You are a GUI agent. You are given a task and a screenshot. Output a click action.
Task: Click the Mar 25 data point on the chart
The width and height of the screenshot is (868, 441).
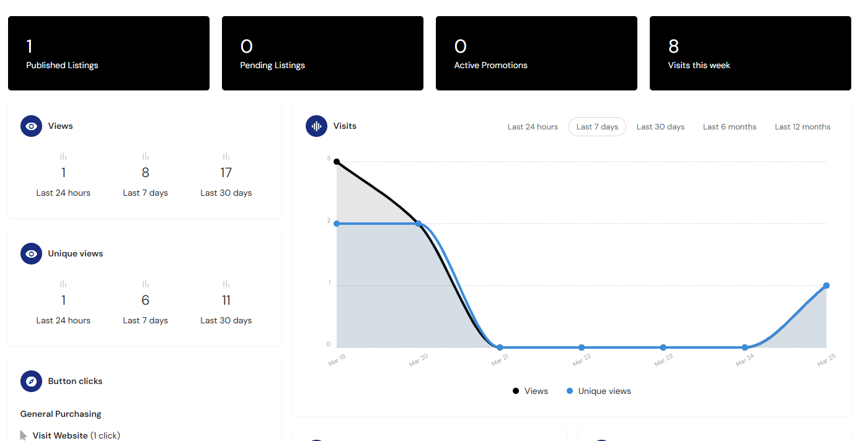tap(826, 285)
